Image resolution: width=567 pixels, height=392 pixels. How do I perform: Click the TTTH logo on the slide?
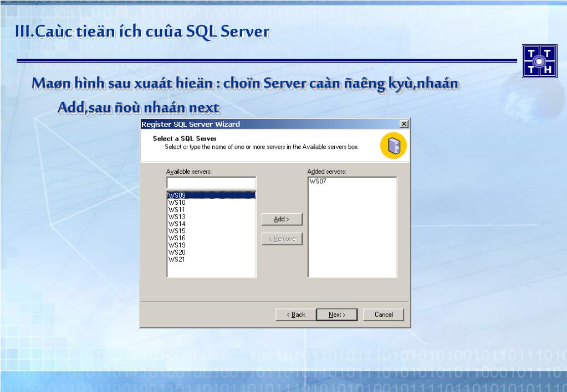[539, 61]
